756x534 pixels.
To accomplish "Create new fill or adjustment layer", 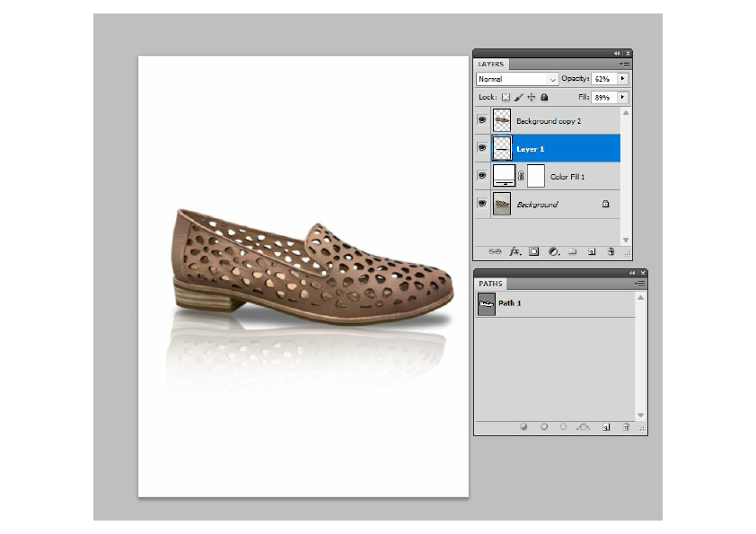I will click(x=553, y=252).
